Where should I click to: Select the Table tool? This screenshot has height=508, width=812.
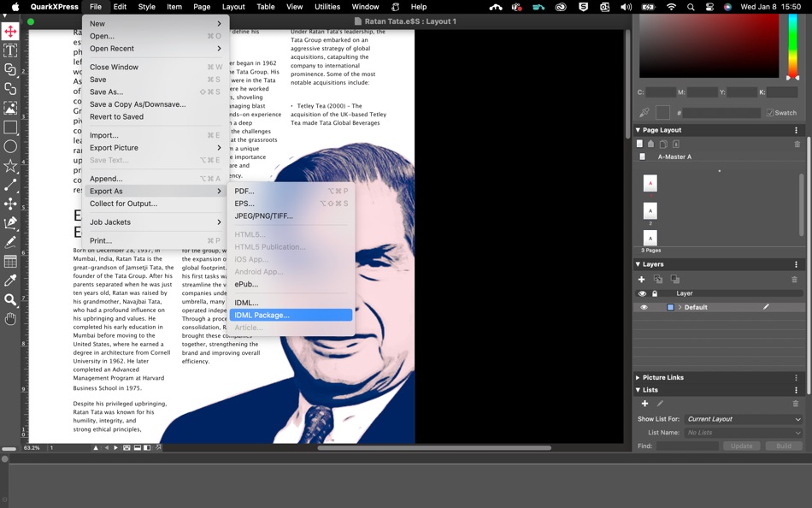(x=10, y=262)
